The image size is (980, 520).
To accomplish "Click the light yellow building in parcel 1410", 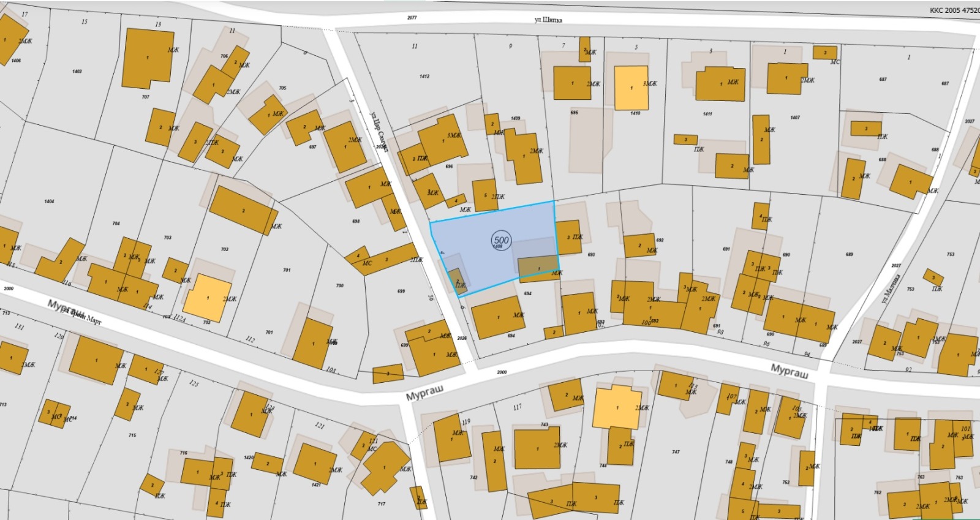I will point(631,88).
